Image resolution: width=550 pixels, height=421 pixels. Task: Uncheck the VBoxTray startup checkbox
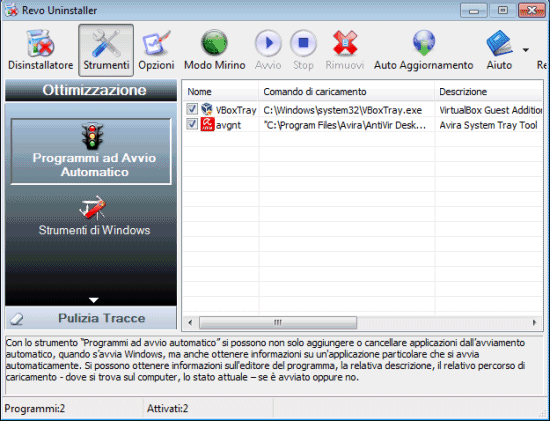(192, 109)
